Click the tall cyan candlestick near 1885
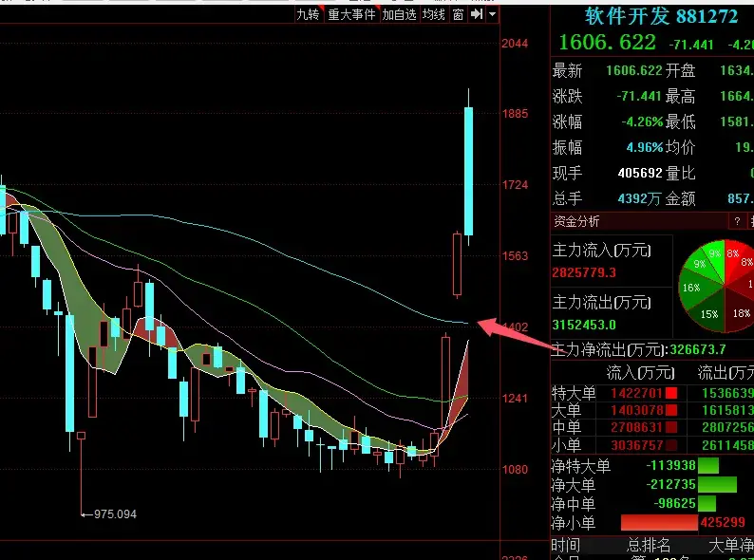754x560 pixels. [468, 171]
